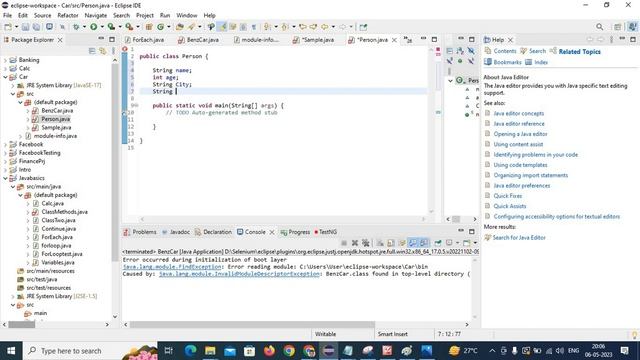Click the Eclipse icon in the taskbar
The width and height of the screenshot is (640, 360).
point(329,350)
